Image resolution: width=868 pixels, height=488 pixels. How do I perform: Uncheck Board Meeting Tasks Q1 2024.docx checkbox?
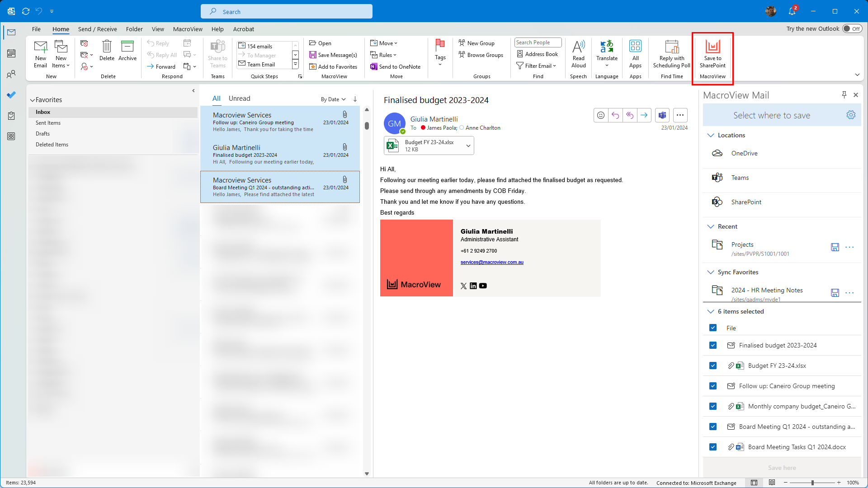713,447
